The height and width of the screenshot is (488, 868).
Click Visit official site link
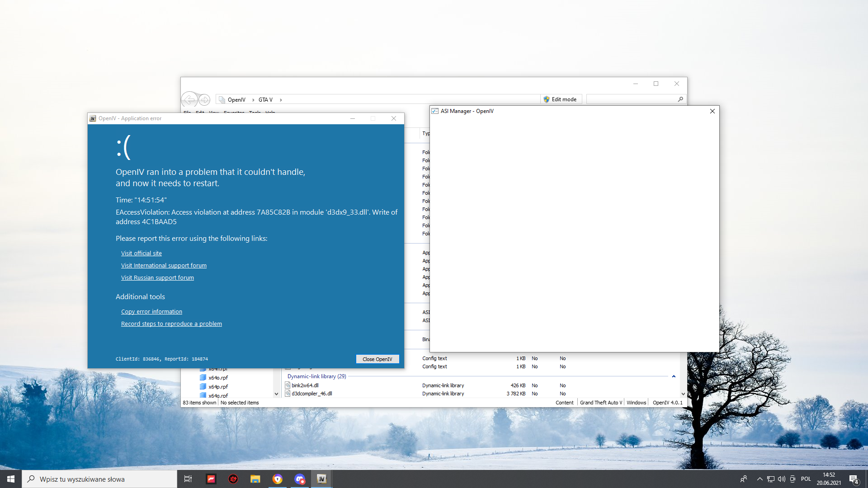coord(141,253)
